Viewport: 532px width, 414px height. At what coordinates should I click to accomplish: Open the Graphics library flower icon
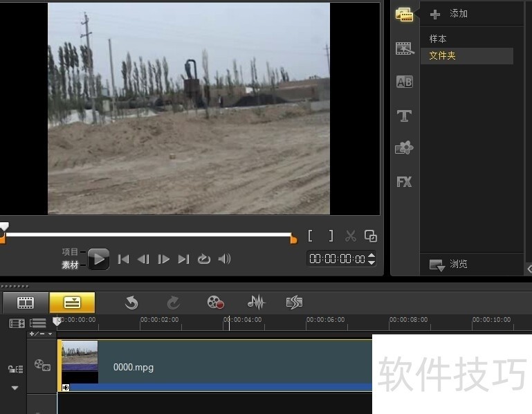(x=404, y=148)
